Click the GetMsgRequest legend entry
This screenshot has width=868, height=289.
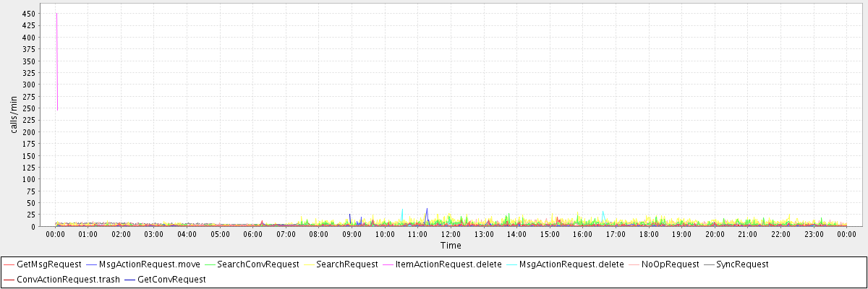click(x=48, y=264)
